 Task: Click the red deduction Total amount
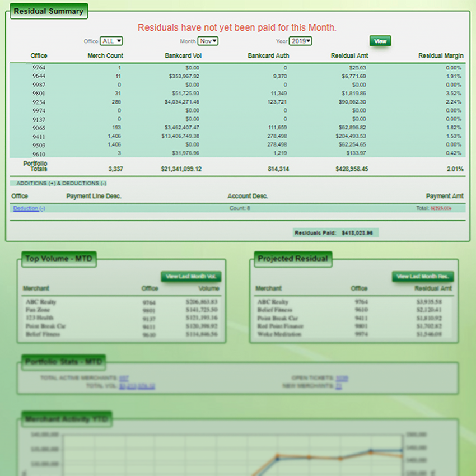441,208
